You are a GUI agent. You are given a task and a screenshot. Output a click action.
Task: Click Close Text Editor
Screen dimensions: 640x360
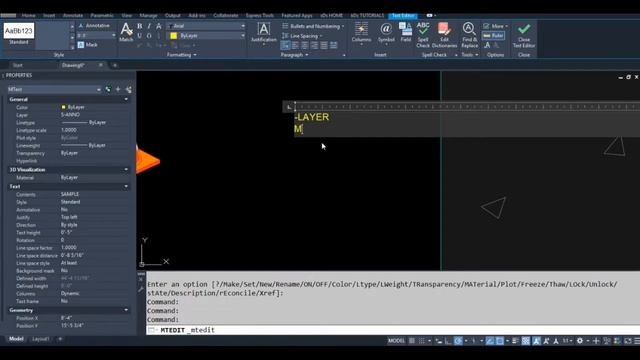524,36
